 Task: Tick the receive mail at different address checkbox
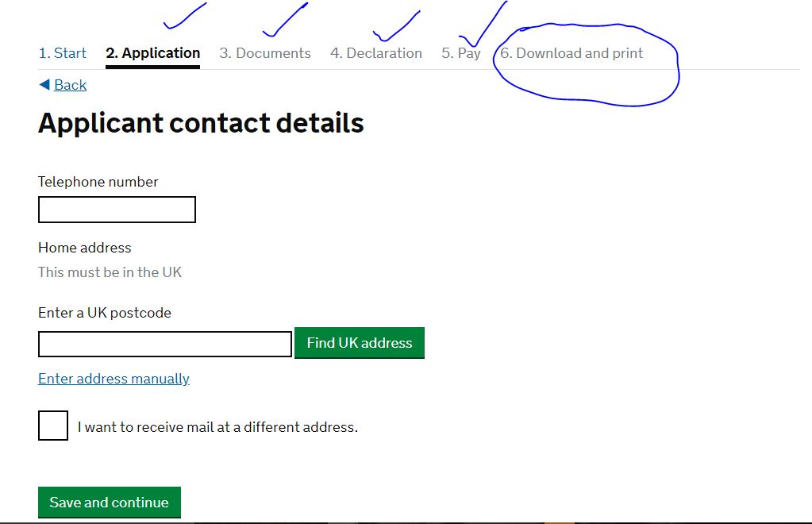(53, 426)
